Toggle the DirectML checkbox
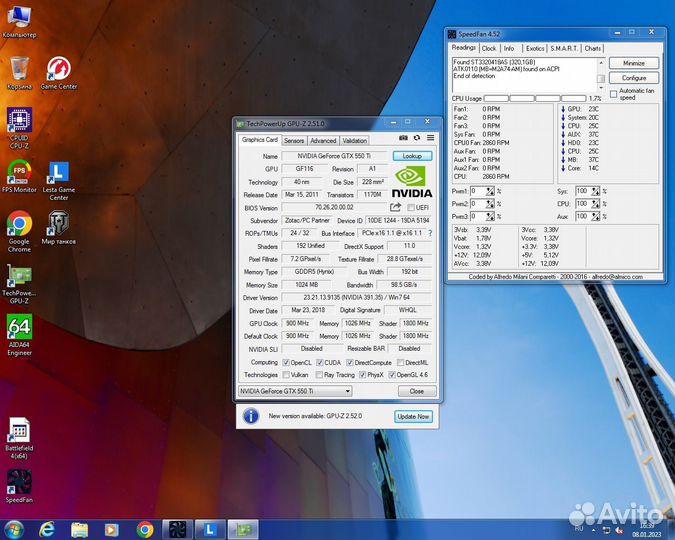The image size is (675, 540). 401,363
